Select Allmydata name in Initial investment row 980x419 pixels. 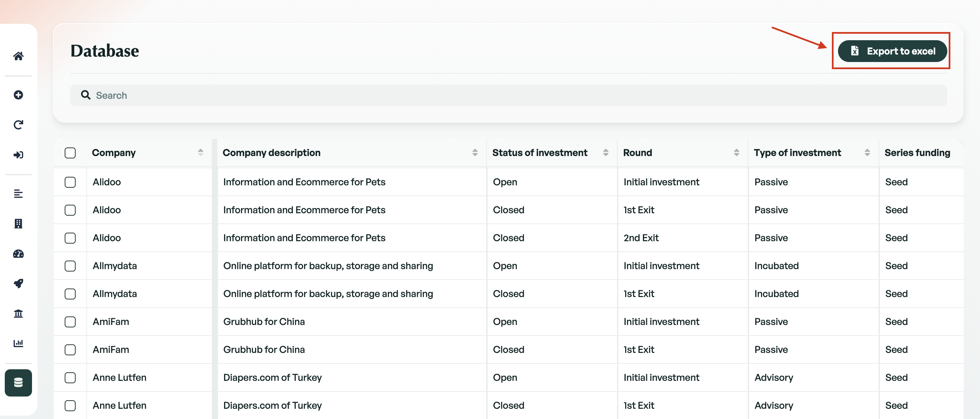coord(115,266)
